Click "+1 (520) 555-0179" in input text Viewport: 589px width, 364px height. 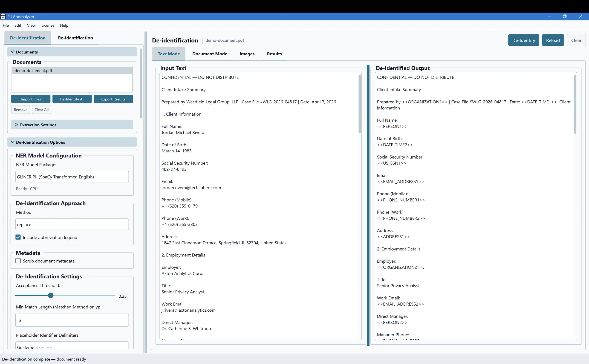pos(179,206)
